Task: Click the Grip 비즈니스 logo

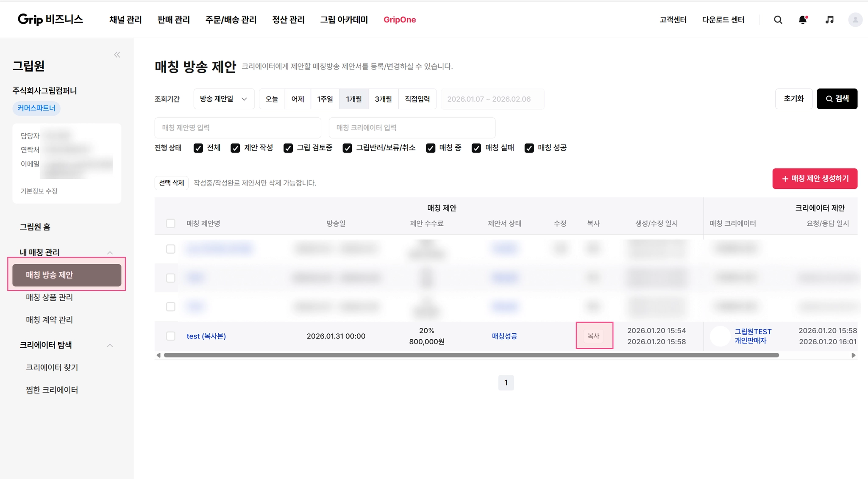Action: point(50,19)
